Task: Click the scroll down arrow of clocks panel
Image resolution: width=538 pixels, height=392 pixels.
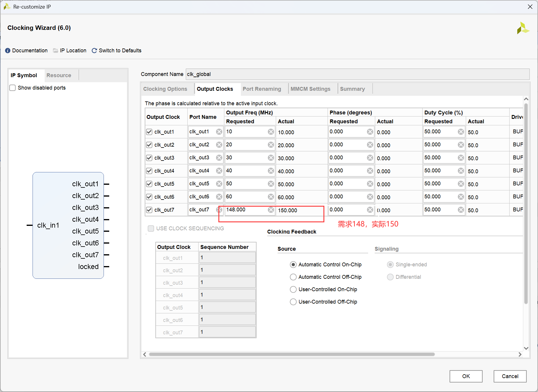Action: [x=526, y=348]
